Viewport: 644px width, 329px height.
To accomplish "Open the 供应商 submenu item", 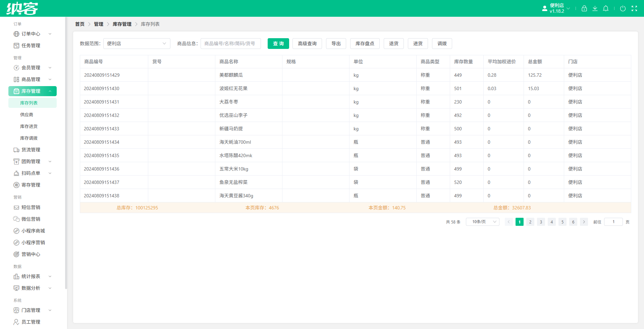I will 33,115.
